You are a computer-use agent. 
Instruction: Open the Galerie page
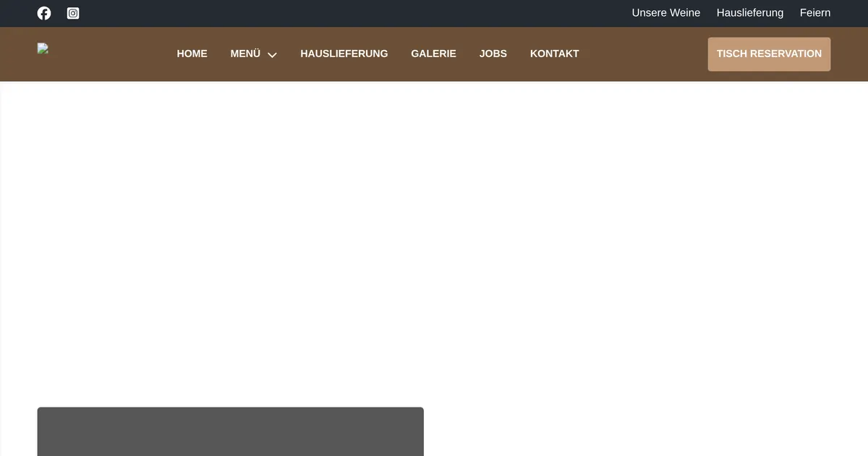[433, 54]
